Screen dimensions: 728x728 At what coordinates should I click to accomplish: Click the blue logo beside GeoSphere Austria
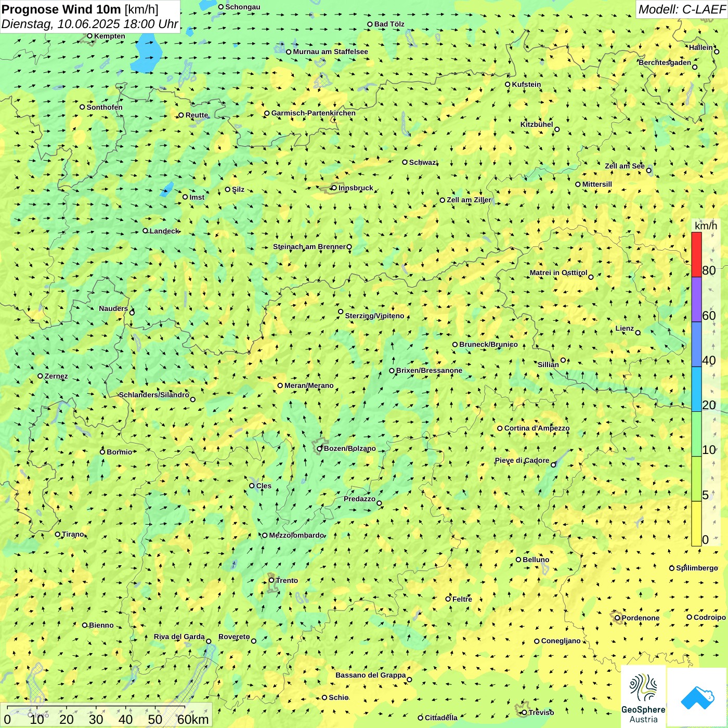(697, 697)
